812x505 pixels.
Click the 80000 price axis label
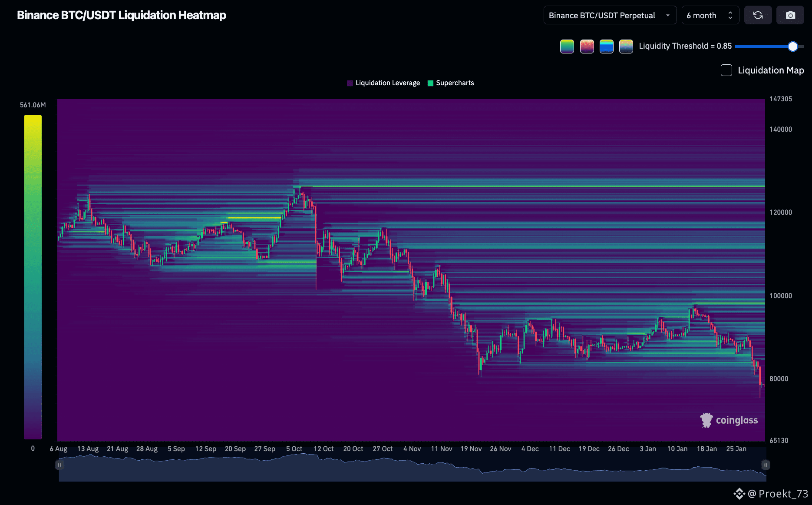click(779, 379)
